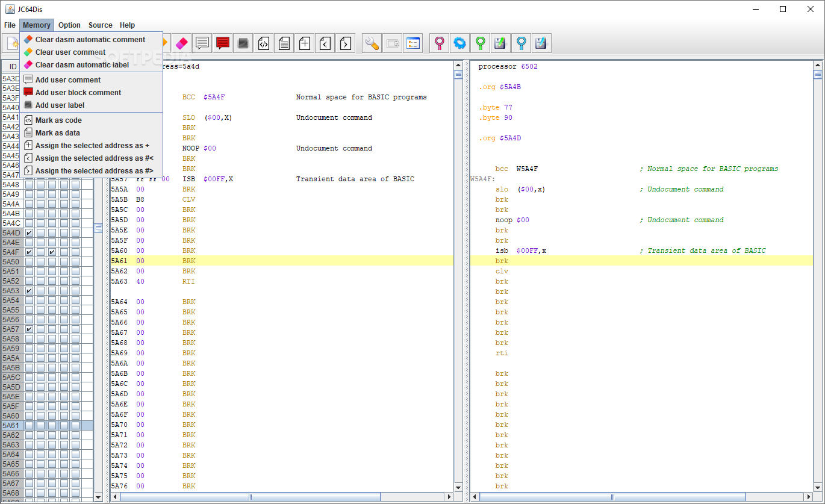825x504 pixels.
Task: Choose Clear dasm automatic comment from Memory menu
Action: pyautogui.click(x=92, y=40)
